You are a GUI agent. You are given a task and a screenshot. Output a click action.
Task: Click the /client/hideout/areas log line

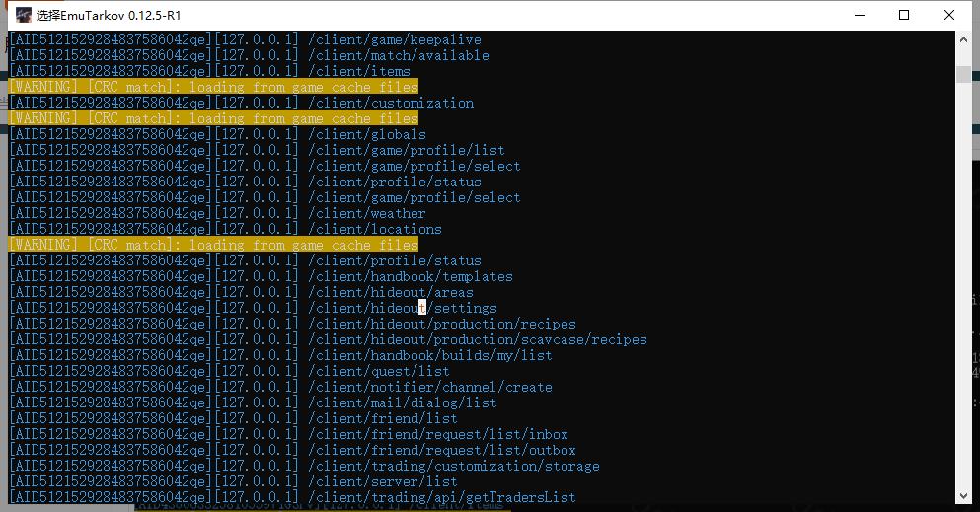[241, 292]
